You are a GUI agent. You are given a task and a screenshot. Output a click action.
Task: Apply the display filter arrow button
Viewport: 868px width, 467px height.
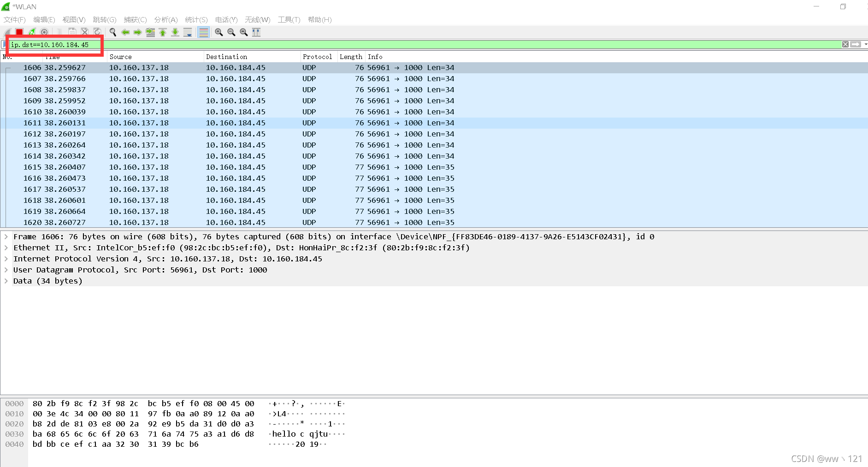(856, 44)
